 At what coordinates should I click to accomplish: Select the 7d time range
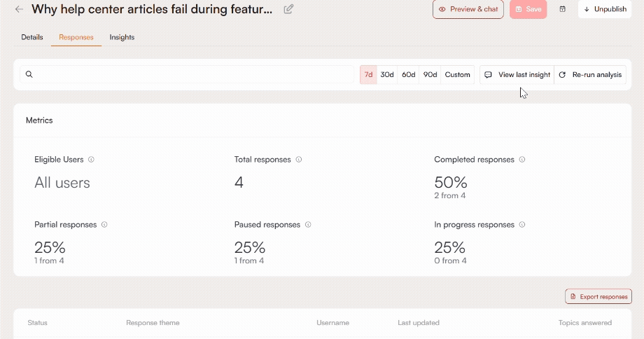[368, 75]
